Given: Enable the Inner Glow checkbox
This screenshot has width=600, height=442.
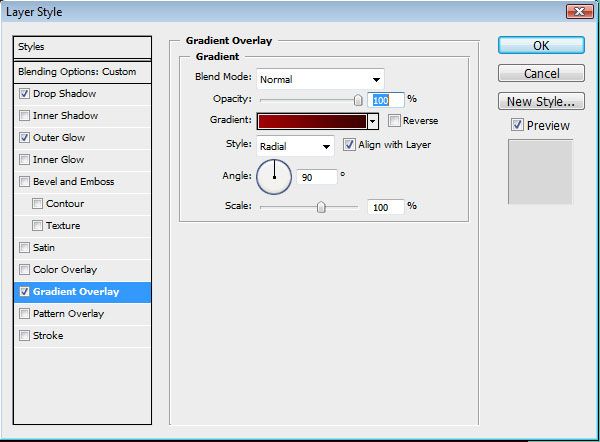Looking at the screenshot, I should pyautogui.click(x=24, y=160).
